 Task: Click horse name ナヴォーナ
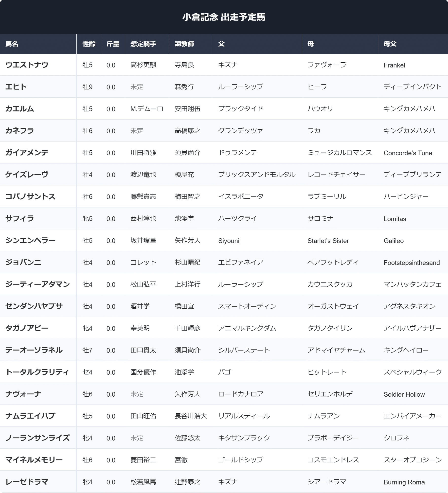[23, 394]
